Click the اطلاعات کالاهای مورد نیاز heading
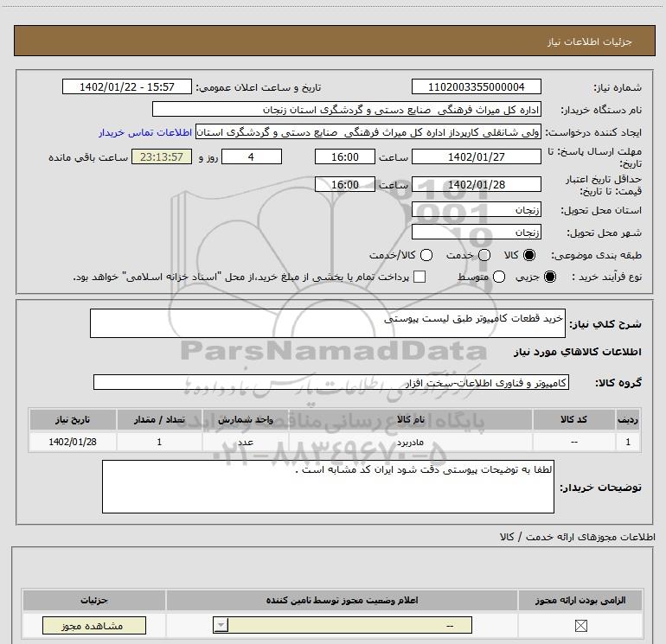The height and width of the screenshot is (644, 666). (x=577, y=352)
